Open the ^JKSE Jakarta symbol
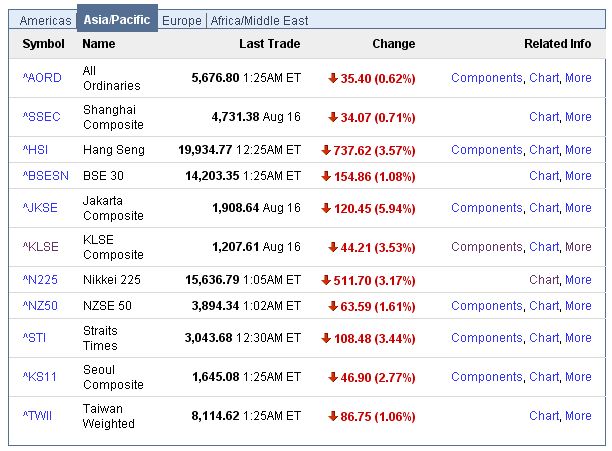The image size is (612, 451). coord(41,208)
